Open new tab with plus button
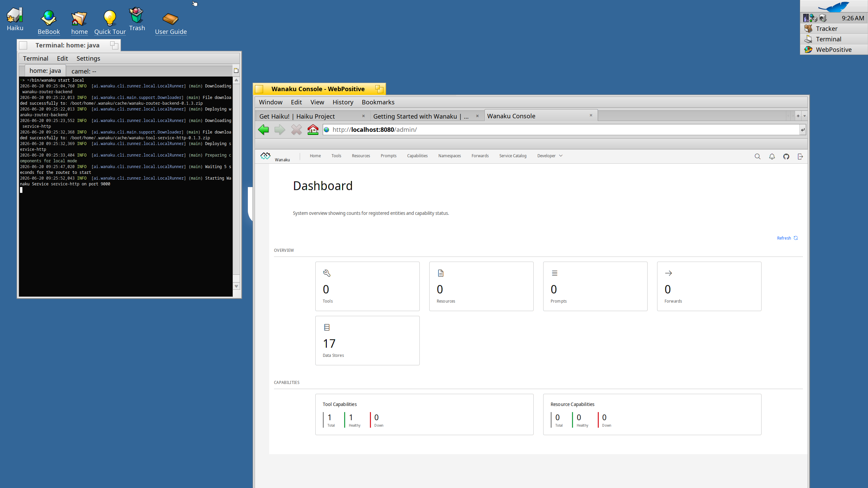The height and width of the screenshot is (488, 868). click(x=798, y=116)
